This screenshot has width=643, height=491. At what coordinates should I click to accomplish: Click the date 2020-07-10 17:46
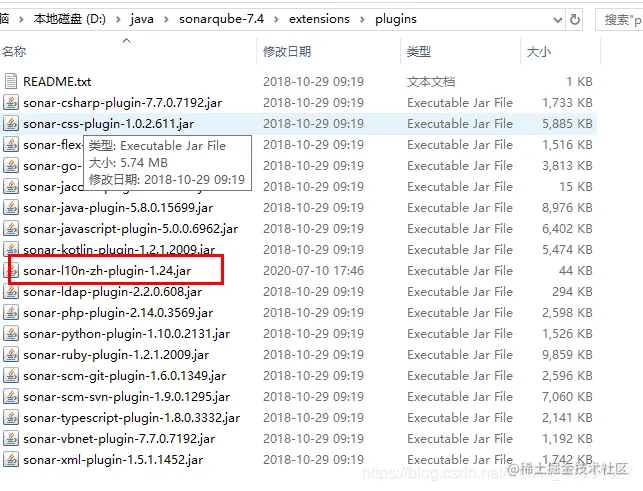pos(313,271)
